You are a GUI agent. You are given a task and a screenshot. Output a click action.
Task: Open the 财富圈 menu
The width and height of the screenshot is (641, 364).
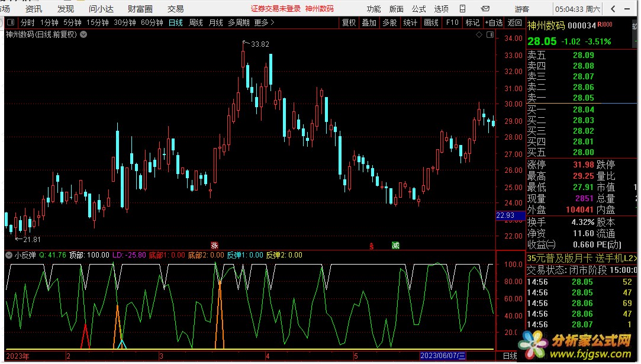140,9
